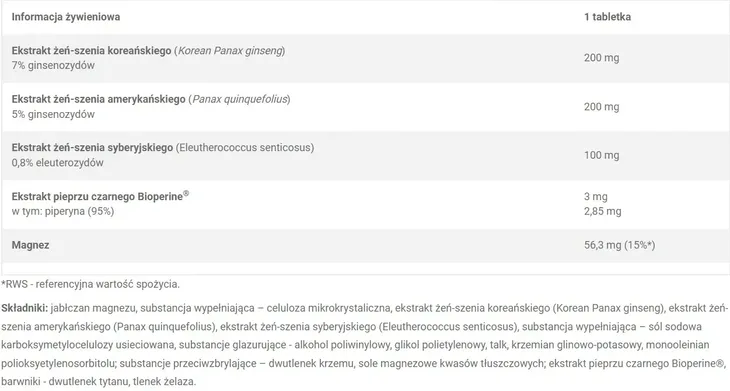Select the '1 tabletka' column header
The height and width of the screenshot is (391, 730).
[608, 17]
